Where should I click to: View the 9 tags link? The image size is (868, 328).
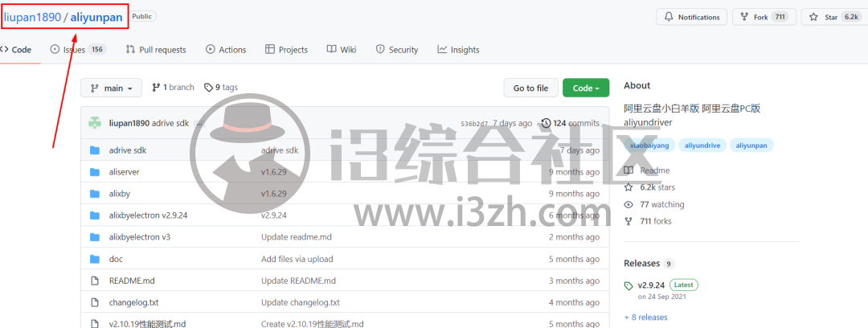tap(221, 88)
